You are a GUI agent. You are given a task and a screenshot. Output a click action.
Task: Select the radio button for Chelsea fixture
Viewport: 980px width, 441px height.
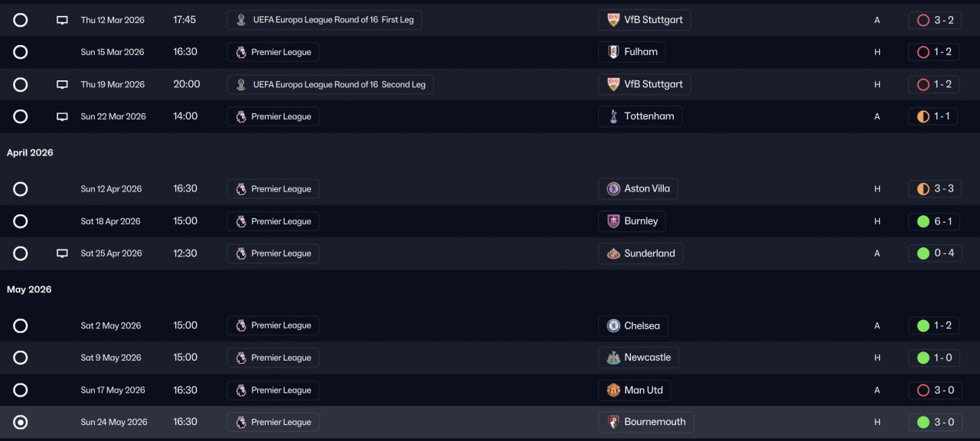(x=21, y=325)
